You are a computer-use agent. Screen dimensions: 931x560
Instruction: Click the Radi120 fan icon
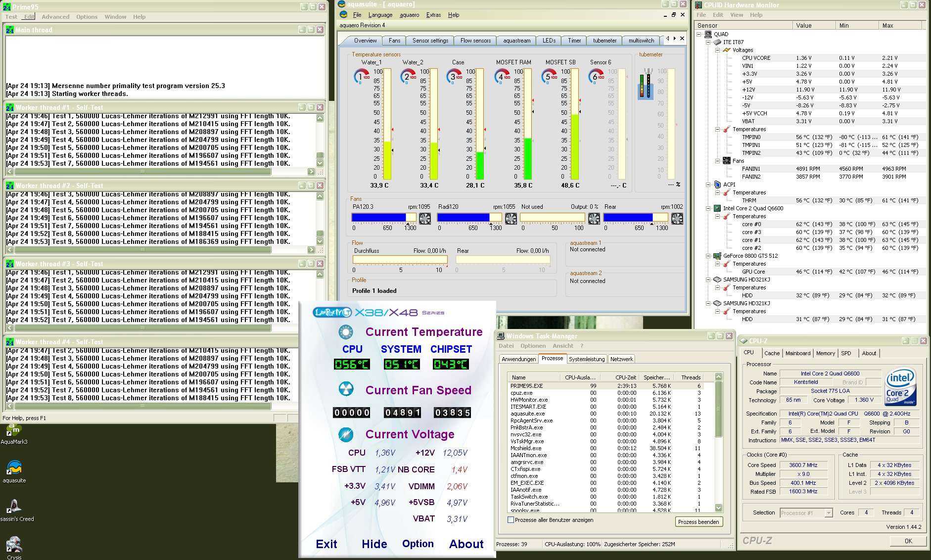point(511,218)
